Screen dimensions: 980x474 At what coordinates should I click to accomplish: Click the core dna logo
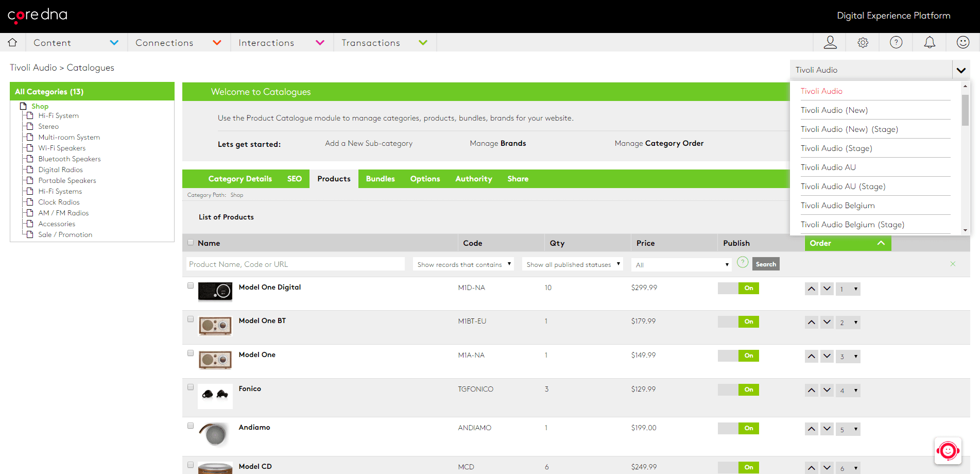click(37, 15)
